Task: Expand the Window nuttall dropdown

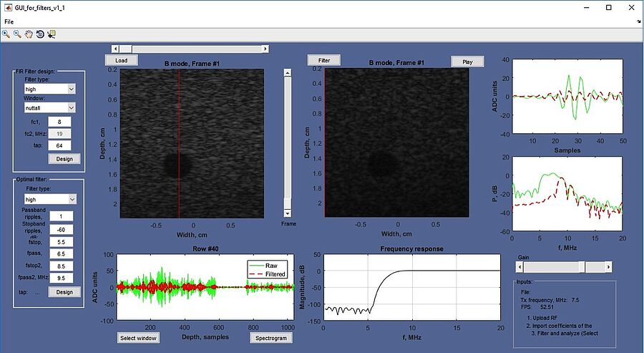Action: 71,107
